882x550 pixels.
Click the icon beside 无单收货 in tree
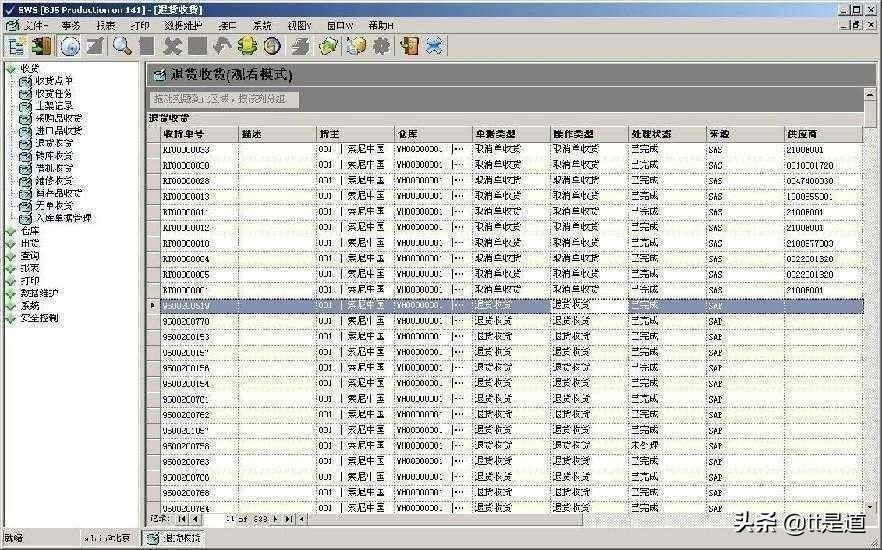25,206
